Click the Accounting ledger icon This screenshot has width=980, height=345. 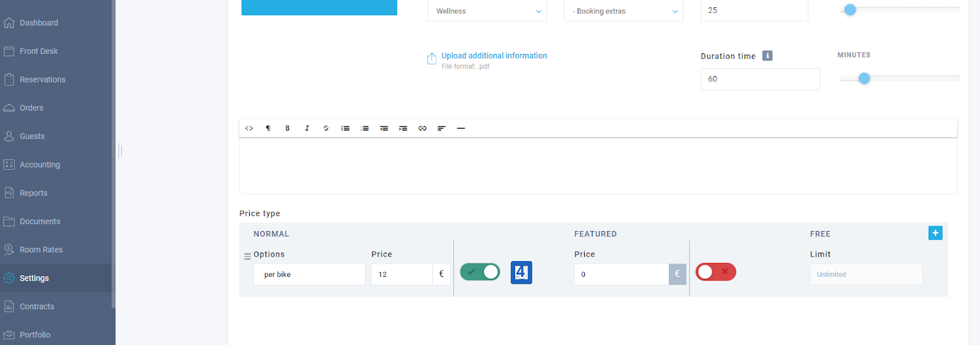click(9, 164)
